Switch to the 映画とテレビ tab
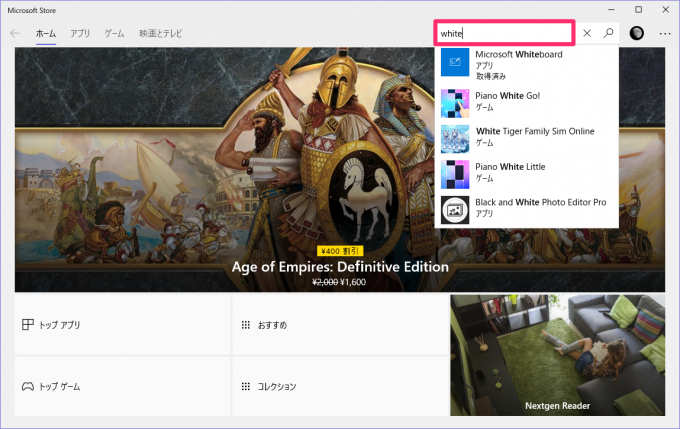 tap(160, 33)
